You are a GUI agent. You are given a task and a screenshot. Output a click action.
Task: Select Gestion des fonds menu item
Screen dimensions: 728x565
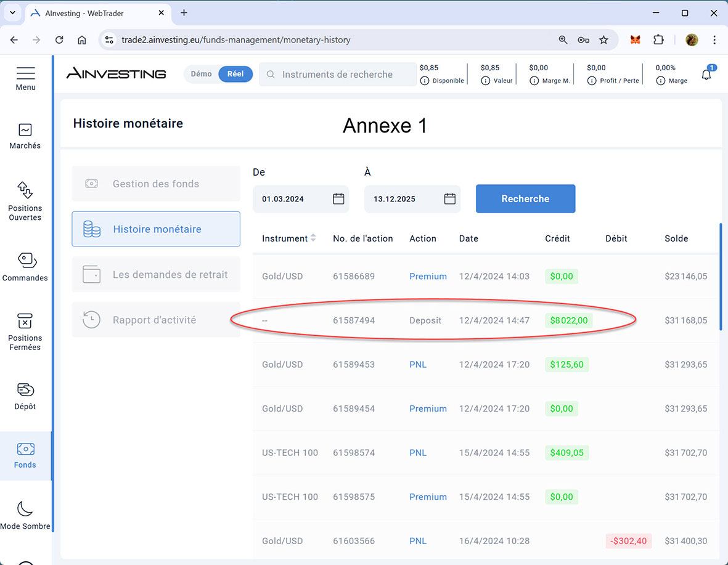tap(156, 184)
